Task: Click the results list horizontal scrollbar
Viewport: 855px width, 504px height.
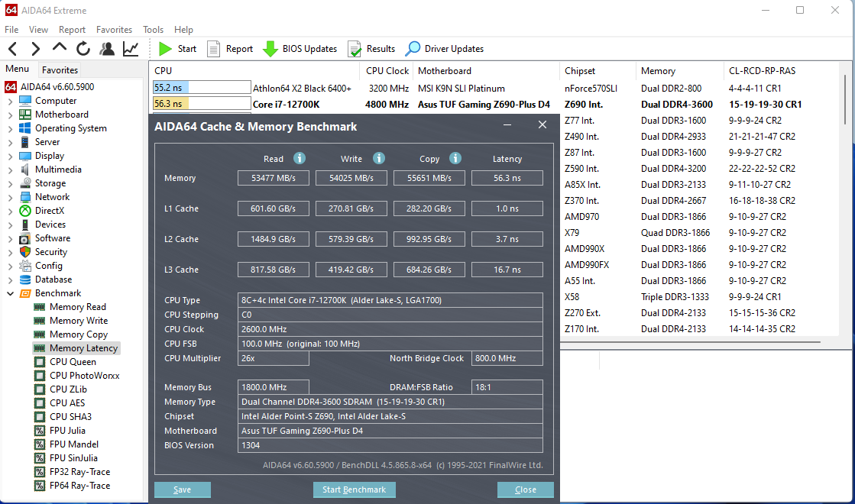Action: (x=690, y=342)
